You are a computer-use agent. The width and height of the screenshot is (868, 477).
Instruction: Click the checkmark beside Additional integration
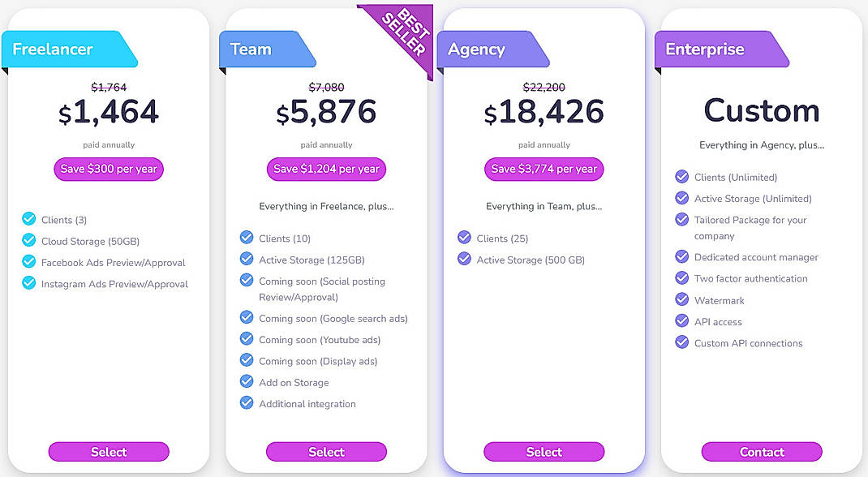point(246,403)
